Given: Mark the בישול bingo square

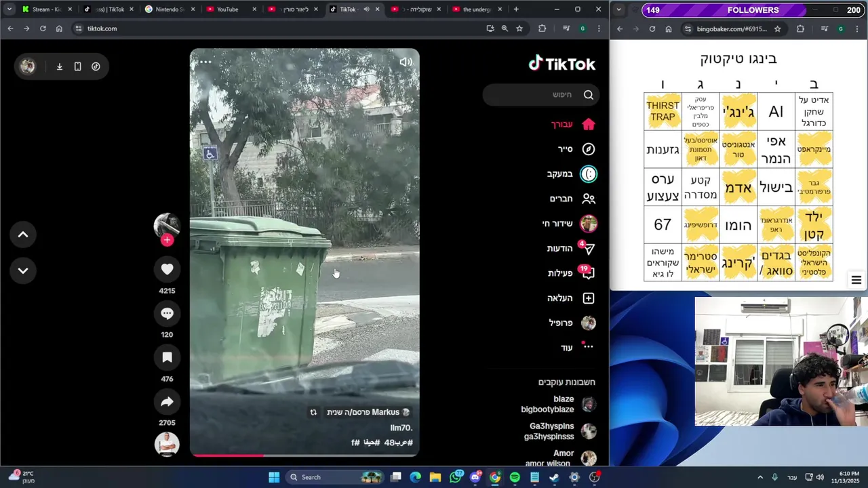Looking at the screenshot, I should 776,187.
